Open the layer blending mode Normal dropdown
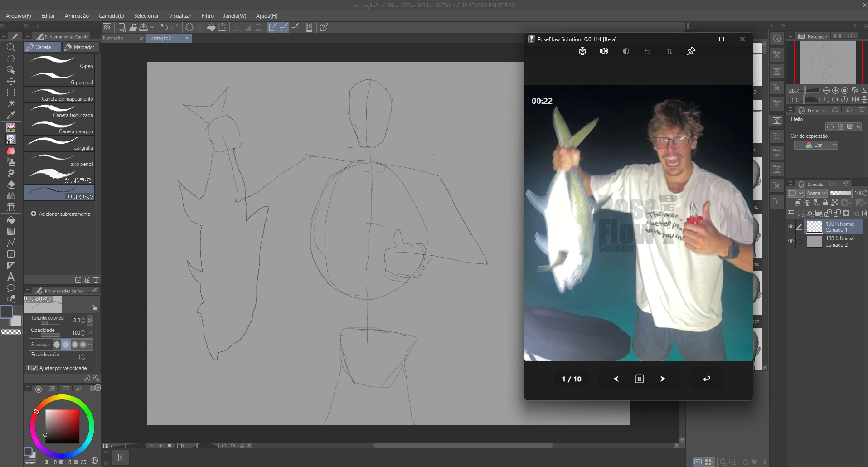 816,193
